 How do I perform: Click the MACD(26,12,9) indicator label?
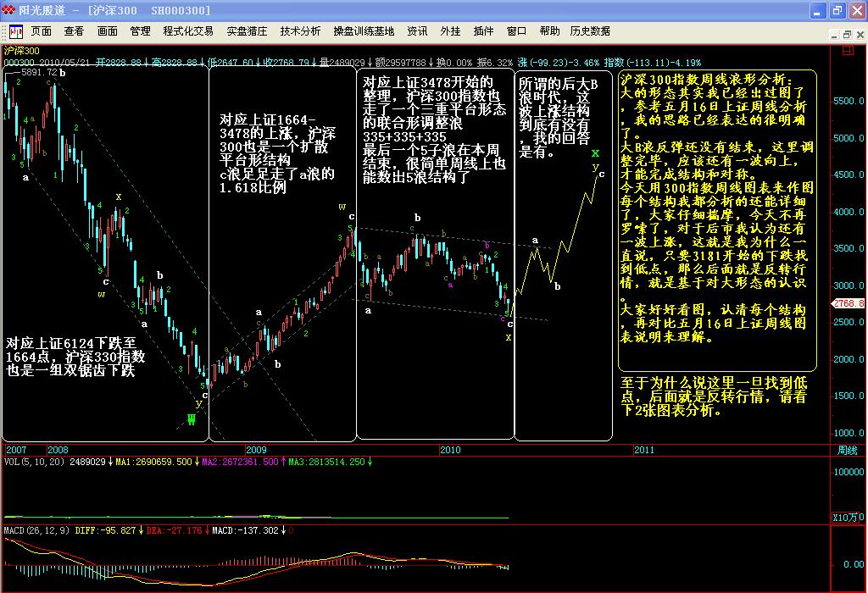coord(37,530)
